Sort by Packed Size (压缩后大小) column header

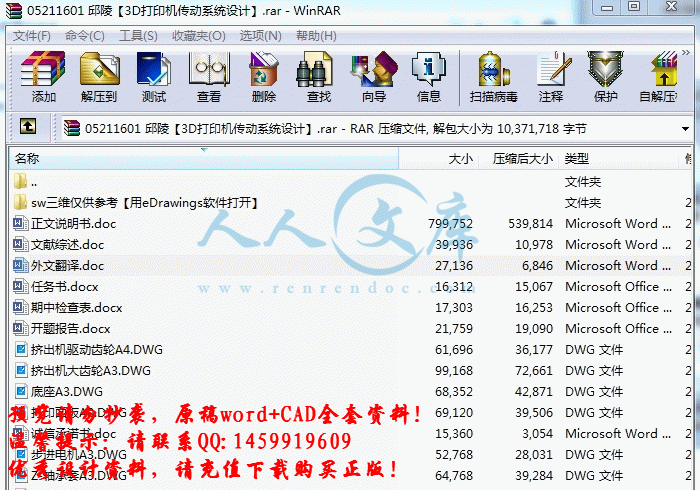click(518, 158)
